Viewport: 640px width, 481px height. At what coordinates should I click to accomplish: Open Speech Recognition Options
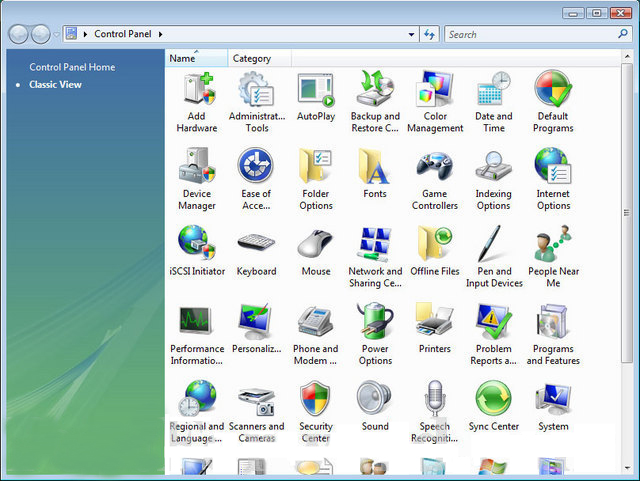[x=435, y=412]
